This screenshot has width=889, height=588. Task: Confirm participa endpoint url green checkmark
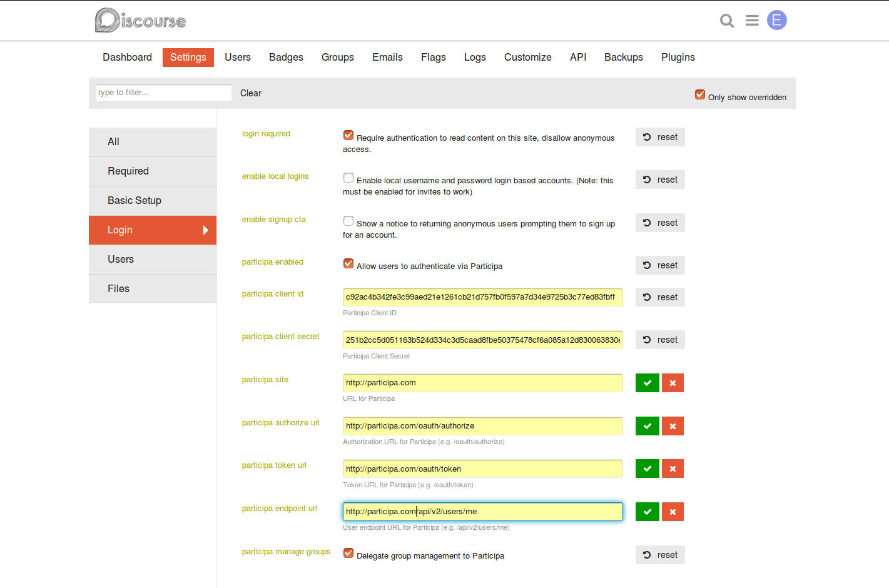[x=648, y=512]
